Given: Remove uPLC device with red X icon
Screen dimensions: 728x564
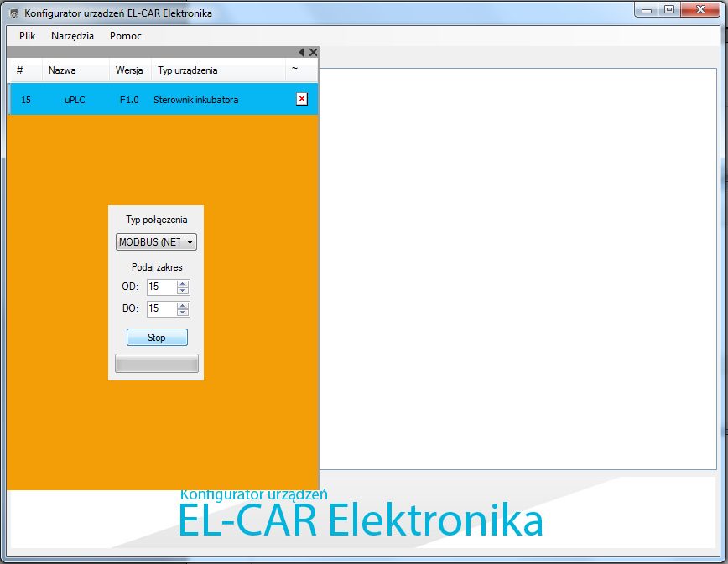Looking at the screenshot, I should tap(302, 99).
